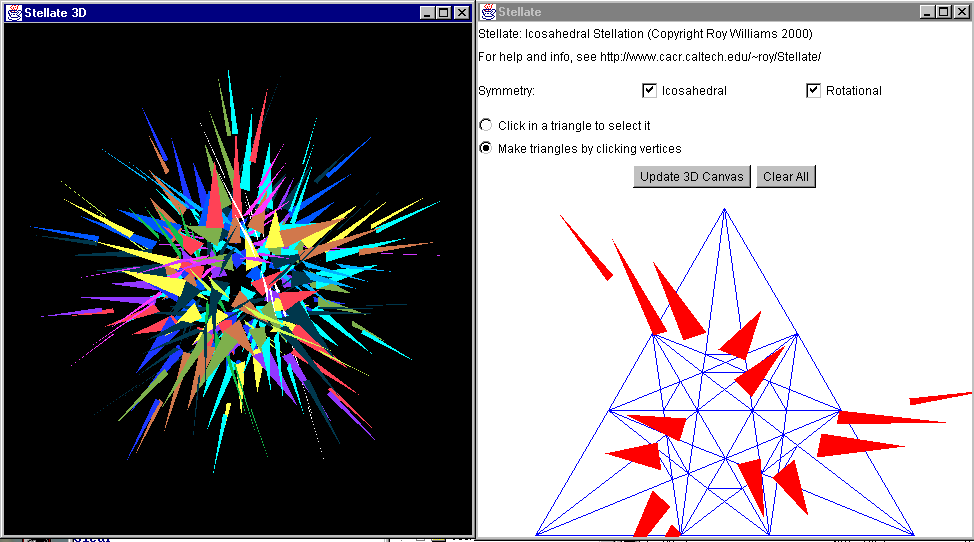The height and width of the screenshot is (542, 974).
Task: Toggle the Rotational symmetry checkbox
Action: coord(813,91)
